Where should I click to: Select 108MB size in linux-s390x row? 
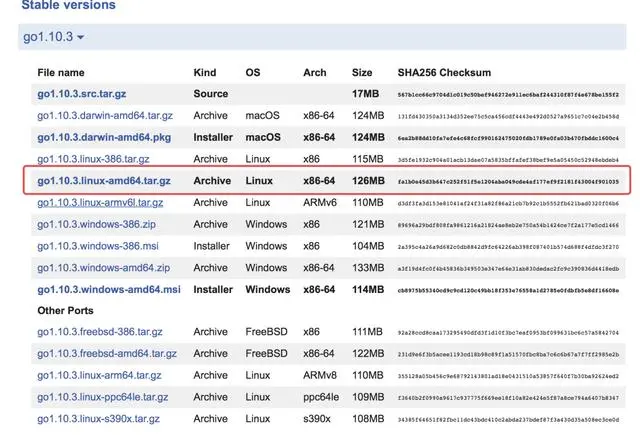coord(368,419)
